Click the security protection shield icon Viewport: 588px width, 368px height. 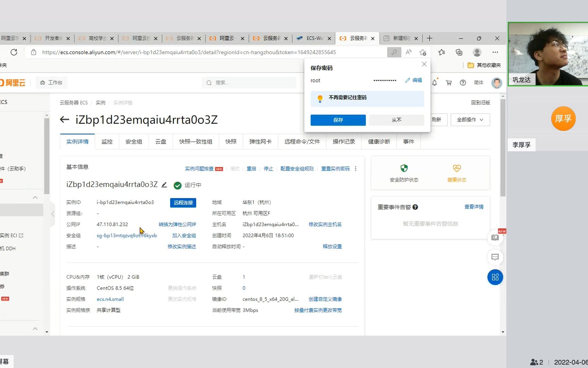tap(404, 168)
